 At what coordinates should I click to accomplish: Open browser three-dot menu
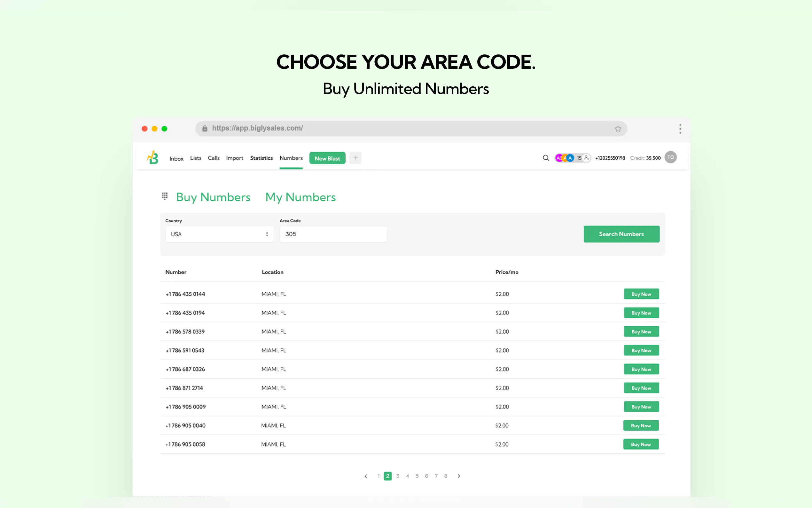(680, 129)
